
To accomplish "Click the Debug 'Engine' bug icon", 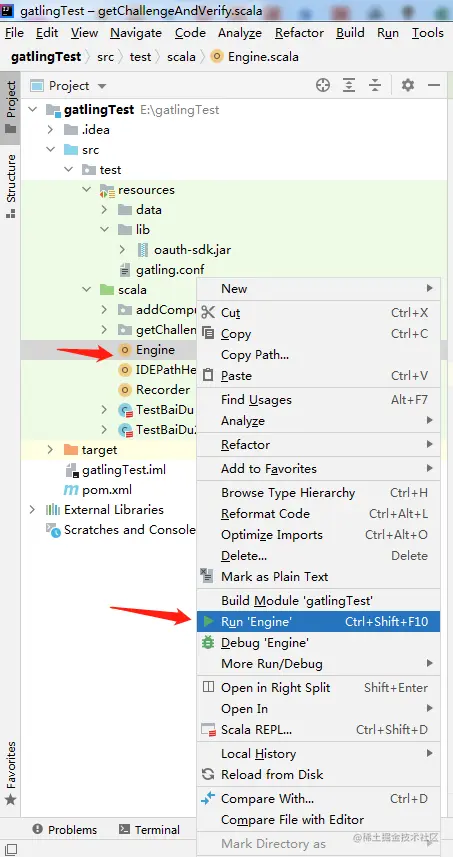I will tap(208, 642).
